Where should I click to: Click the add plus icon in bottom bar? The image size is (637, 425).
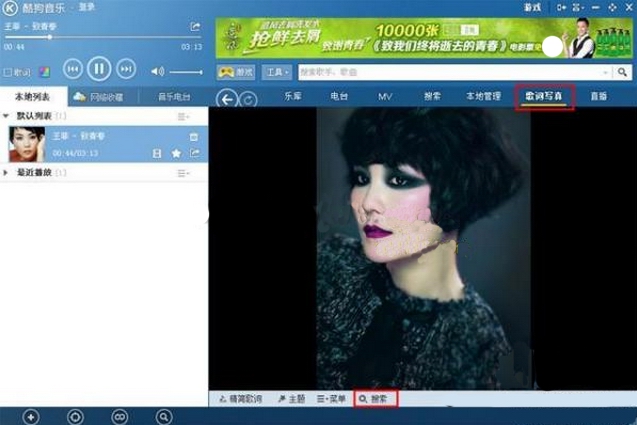[x=31, y=416]
